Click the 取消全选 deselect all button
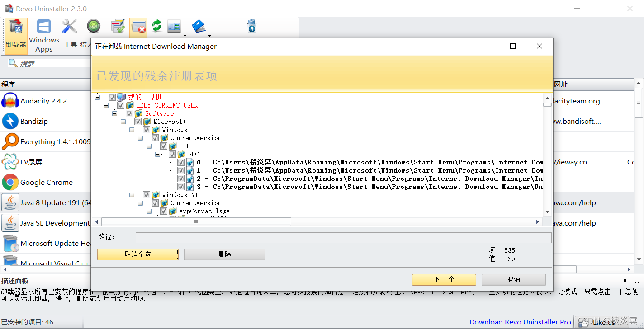This screenshot has width=644, height=329. click(x=138, y=254)
